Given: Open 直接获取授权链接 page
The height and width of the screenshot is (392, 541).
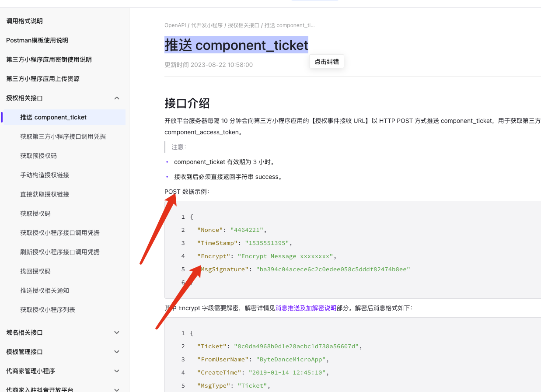Looking at the screenshot, I should 45,194.
